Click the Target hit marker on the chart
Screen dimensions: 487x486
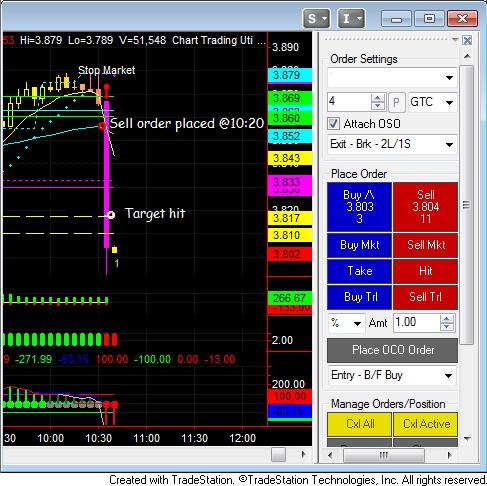111,215
